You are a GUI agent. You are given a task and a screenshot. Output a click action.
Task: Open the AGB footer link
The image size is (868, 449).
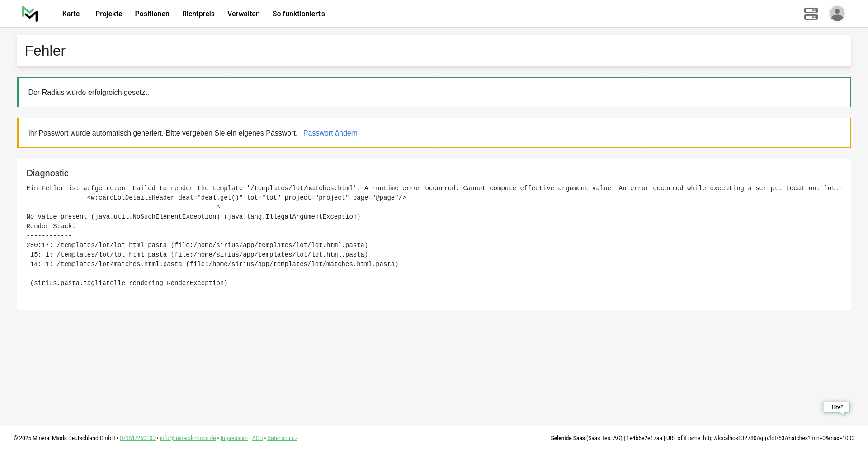pyautogui.click(x=257, y=438)
